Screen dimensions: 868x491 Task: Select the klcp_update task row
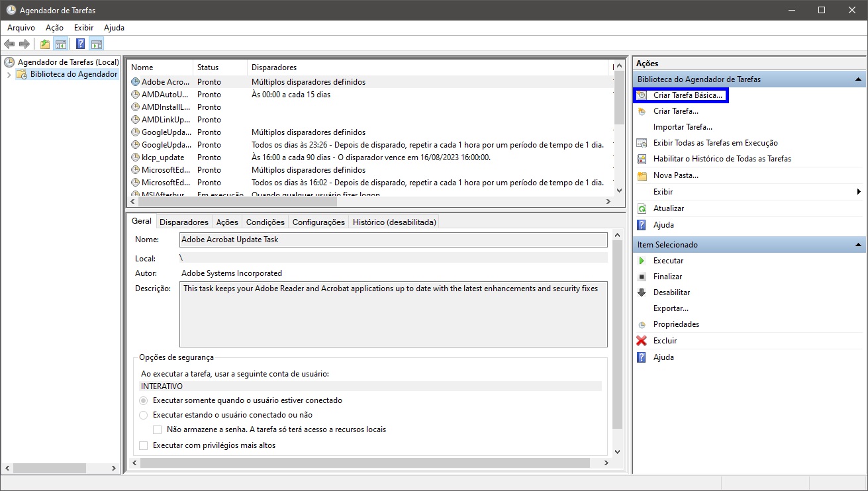[163, 157]
